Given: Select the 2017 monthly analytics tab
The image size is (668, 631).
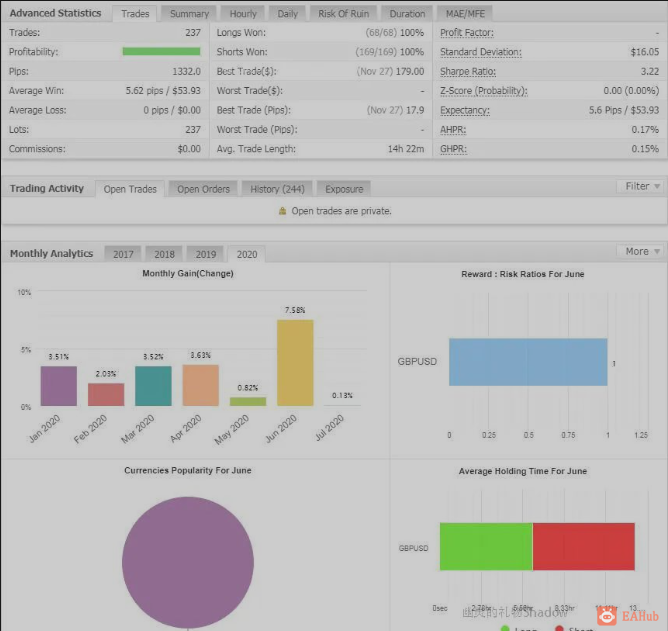Looking at the screenshot, I should tap(123, 254).
